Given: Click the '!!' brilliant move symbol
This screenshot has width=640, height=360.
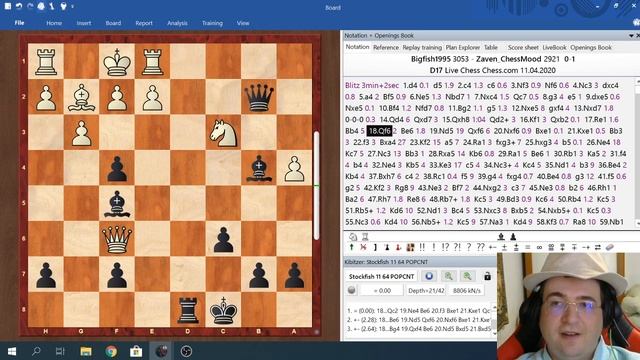Looking at the screenshot, I should click(422, 247).
